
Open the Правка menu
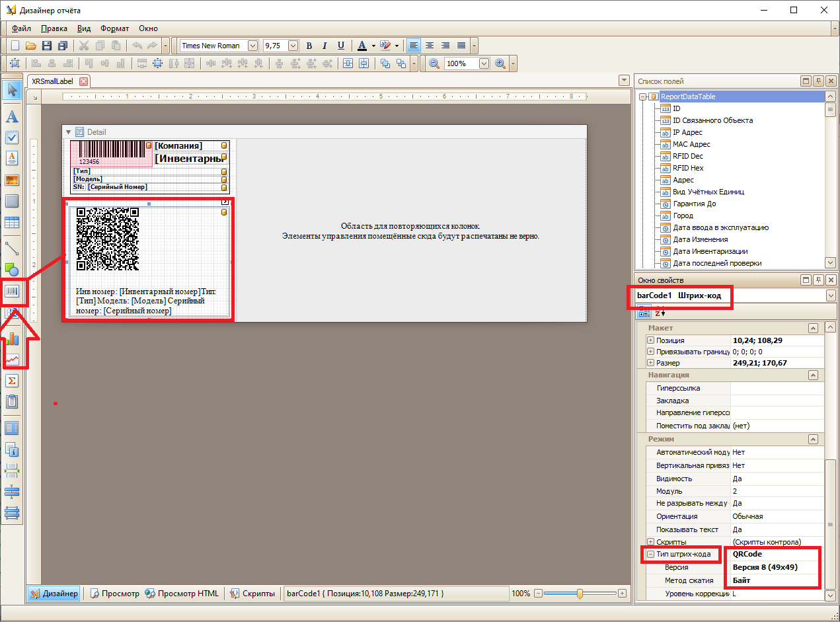pyautogui.click(x=54, y=28)
